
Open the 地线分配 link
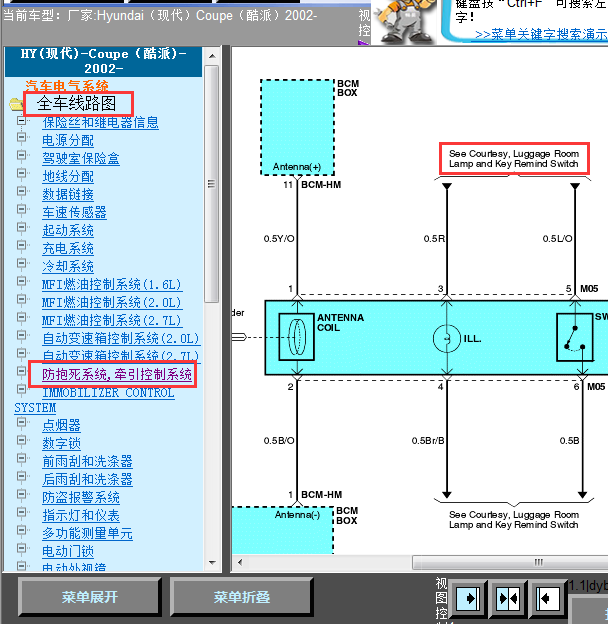[x=68, y=176]
